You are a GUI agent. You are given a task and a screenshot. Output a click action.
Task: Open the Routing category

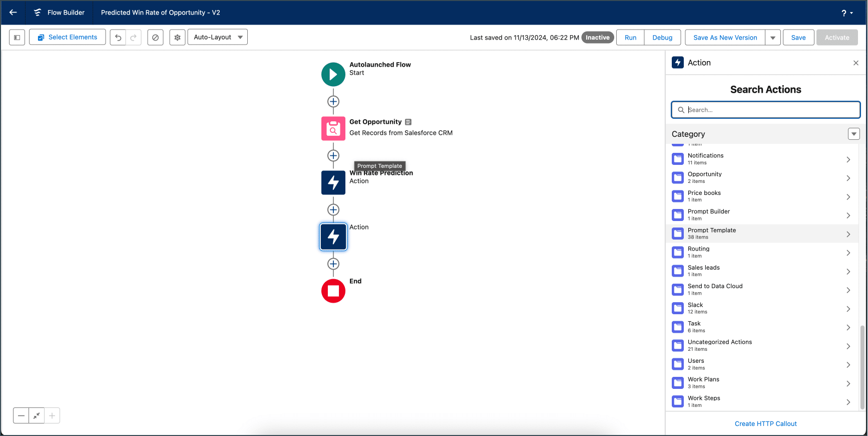762,253
